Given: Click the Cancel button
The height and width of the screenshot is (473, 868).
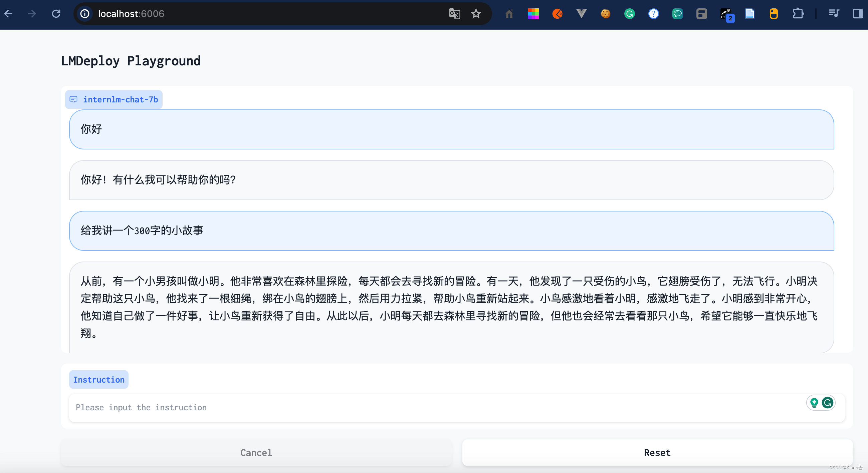Looking at the screenshot, I should [x=256, y=453].
